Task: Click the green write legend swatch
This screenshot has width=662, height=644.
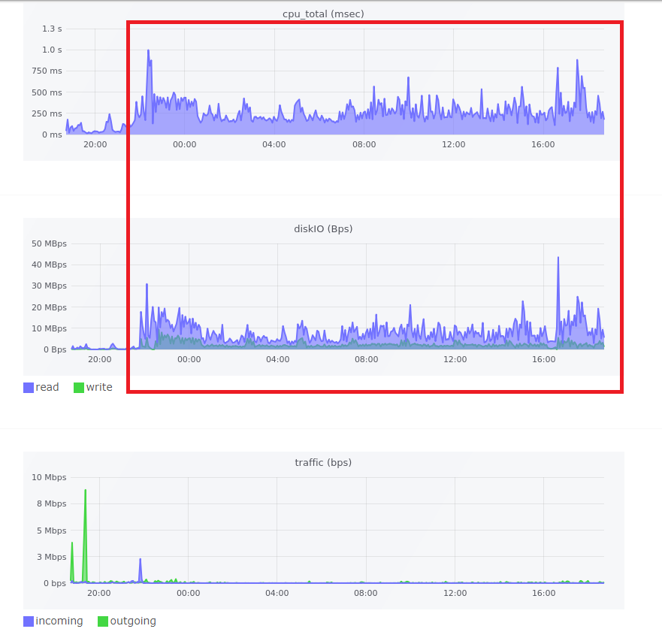Action: coord(79,388)
